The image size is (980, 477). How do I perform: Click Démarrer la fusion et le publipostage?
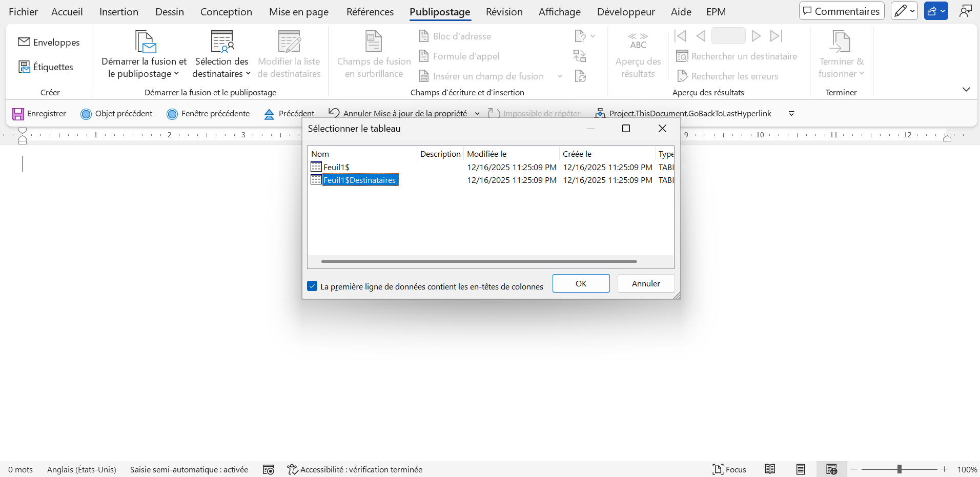click(x=144, y=55)
